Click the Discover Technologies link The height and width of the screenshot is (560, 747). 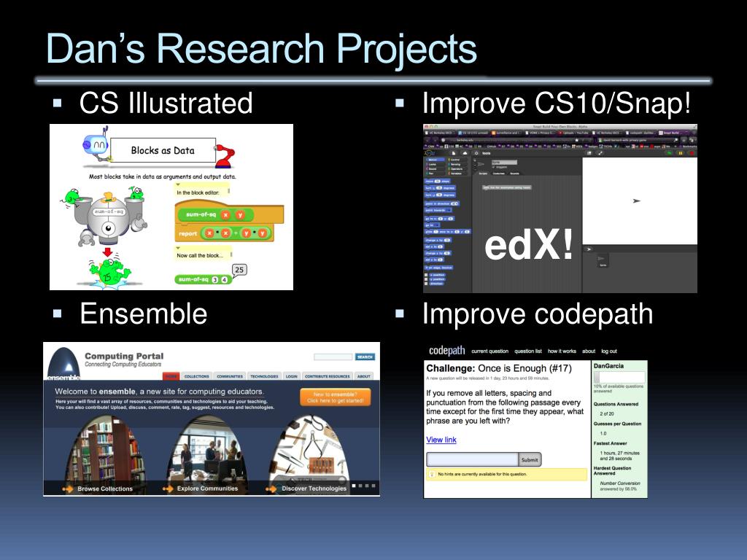coord(314,489)
